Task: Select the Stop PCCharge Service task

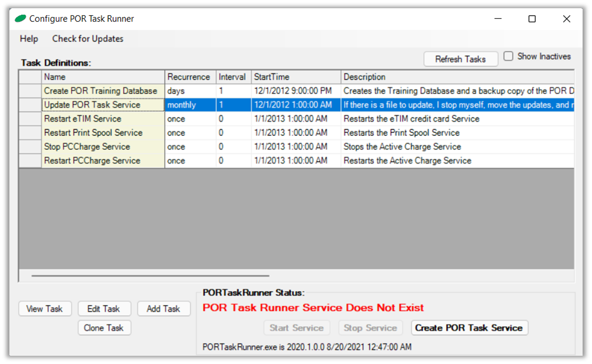Action: (87, 147)
